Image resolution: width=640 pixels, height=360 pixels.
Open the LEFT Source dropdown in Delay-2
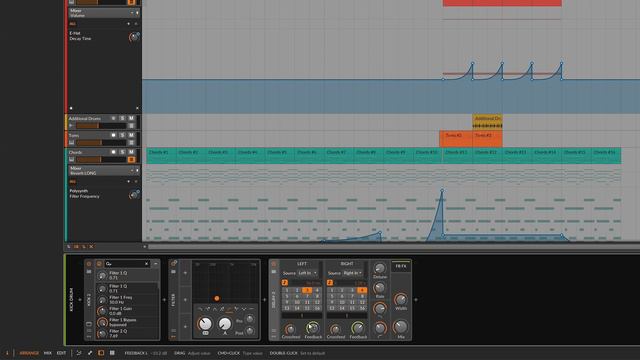[x=308, y=273]
